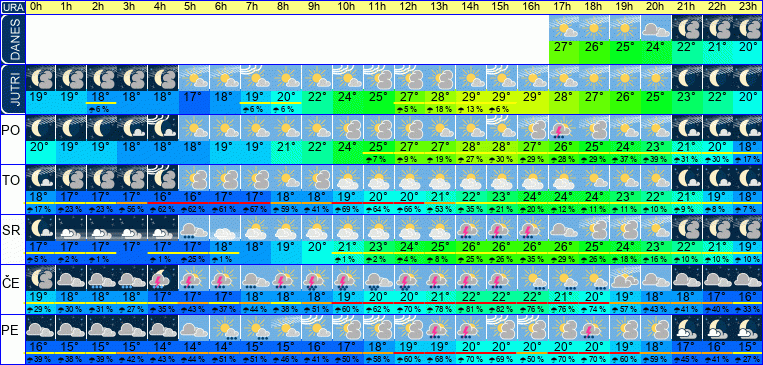Click the PO day row label

(11, 131)
